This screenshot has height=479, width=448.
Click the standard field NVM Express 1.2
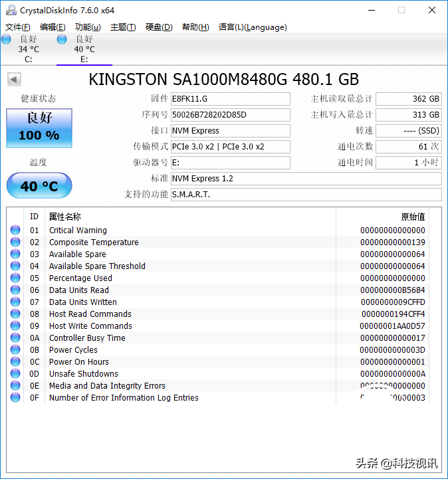pos(306,179)
